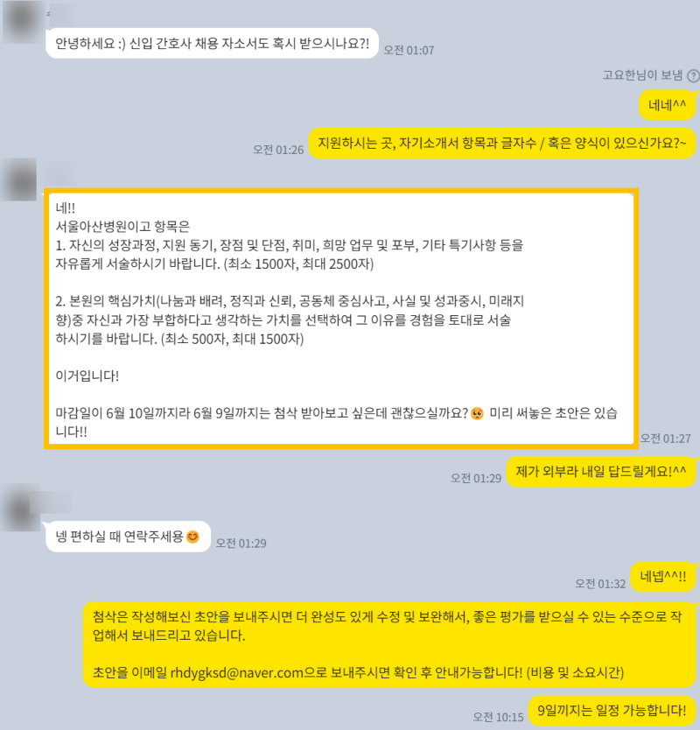Screen dimensions: 700x730
Task: Open the second blurred profile avatar
Action: pos(19,179)
